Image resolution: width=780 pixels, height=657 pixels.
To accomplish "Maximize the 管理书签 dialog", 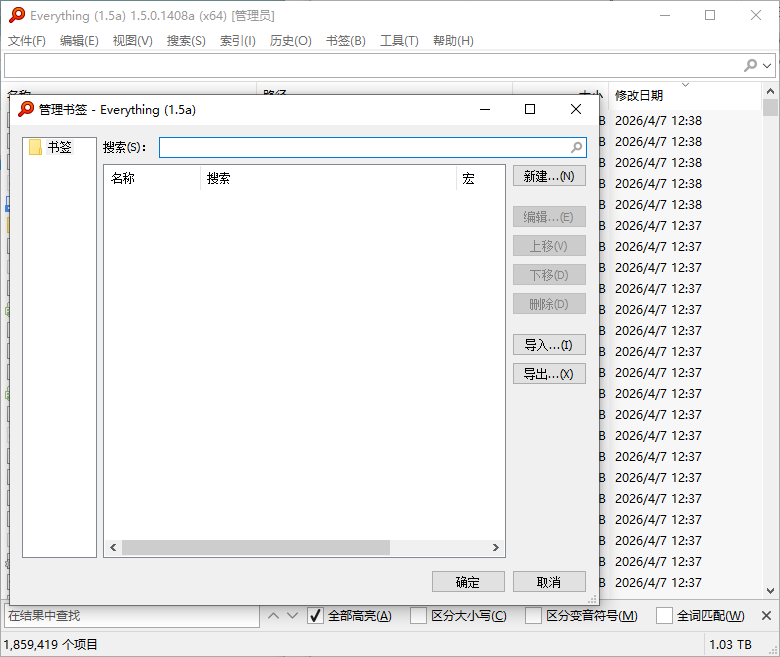I will (x=530, y=109).
